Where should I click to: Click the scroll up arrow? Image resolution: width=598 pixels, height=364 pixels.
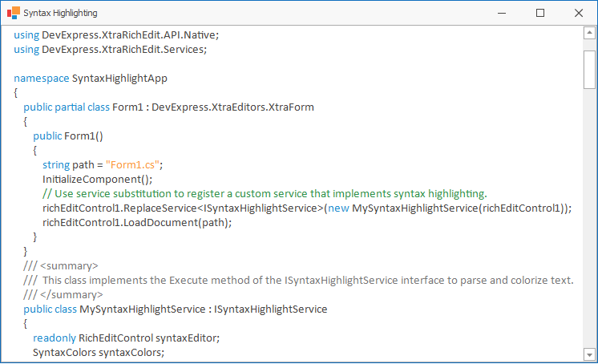[x=589, y=33]
